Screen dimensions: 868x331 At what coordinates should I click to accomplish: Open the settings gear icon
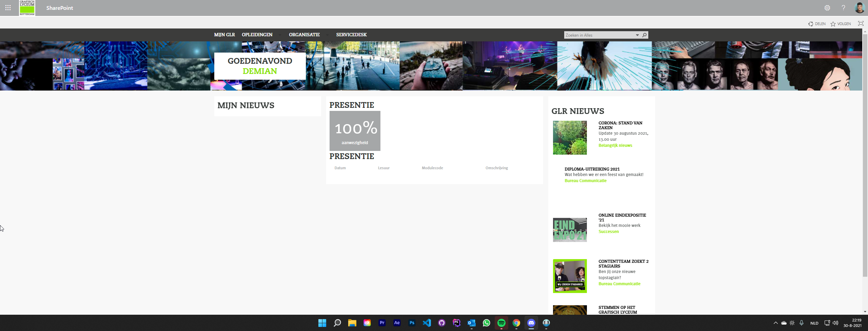tap(827, 8)
